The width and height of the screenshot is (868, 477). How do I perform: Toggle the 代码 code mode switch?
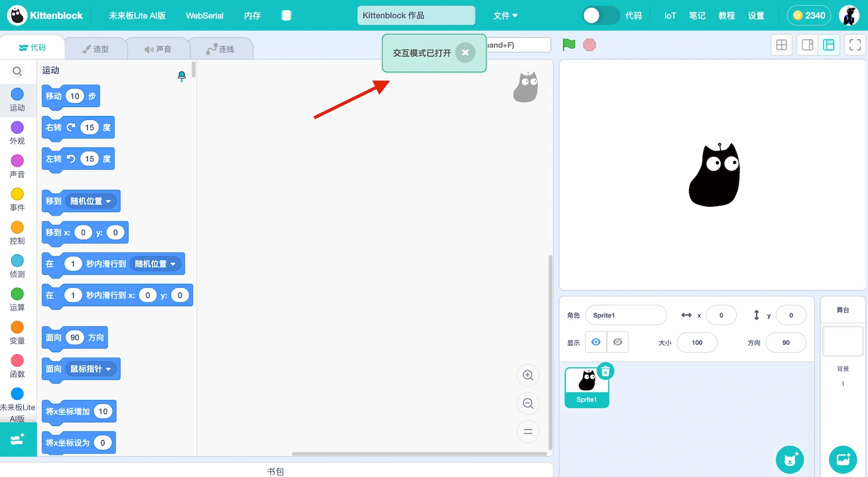[x=601, y=16]
